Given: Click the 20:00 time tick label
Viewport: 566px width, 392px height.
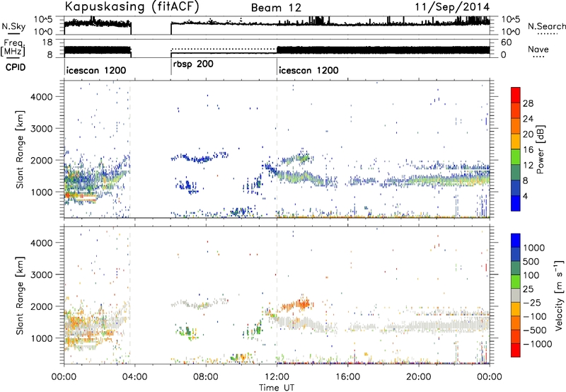Looking at the screenshot, I should pos(418,376).
